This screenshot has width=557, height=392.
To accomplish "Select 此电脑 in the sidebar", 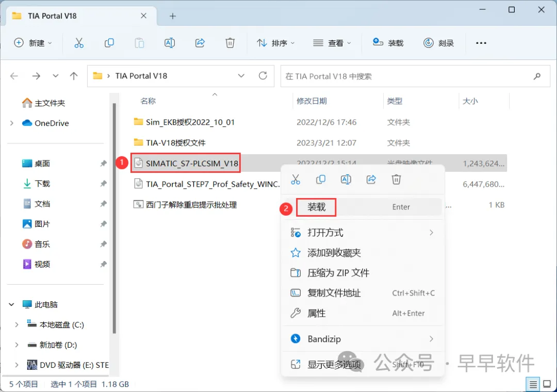I will pyautogui.click(x=40, y=304).
